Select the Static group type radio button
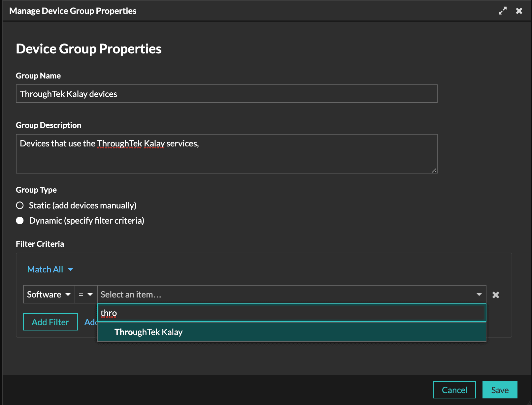This screenshot has height=405, width=532. pyautogui.click(x=20, y=205)
